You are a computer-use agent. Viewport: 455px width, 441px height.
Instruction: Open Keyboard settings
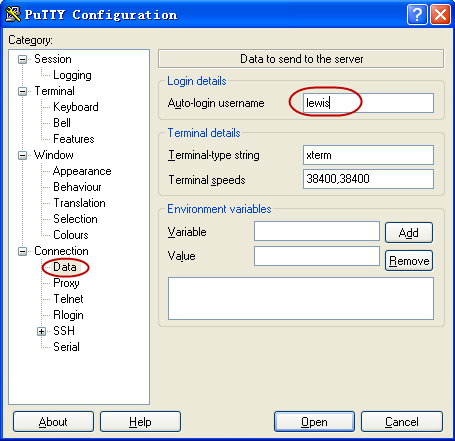point(76,107)
